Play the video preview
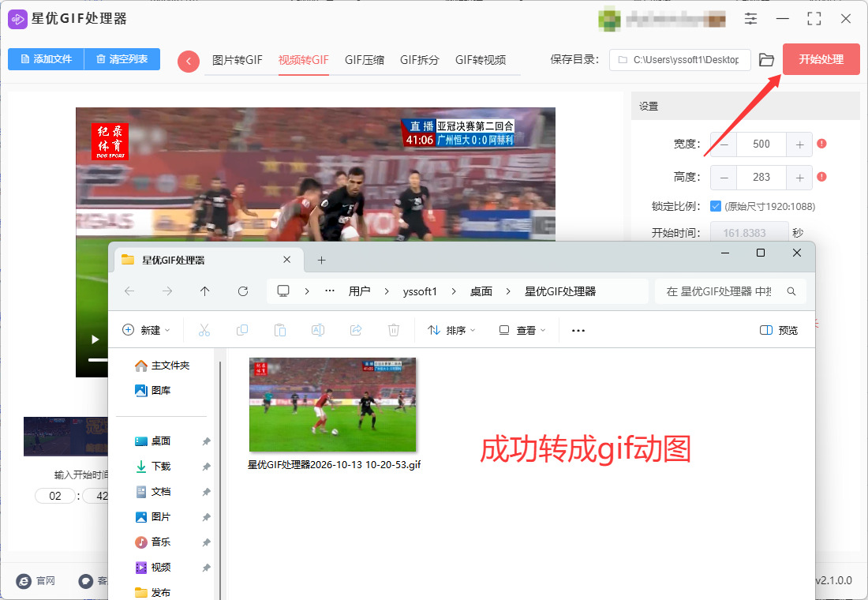This screenshot has width=868, height=600. pos(95,339)
